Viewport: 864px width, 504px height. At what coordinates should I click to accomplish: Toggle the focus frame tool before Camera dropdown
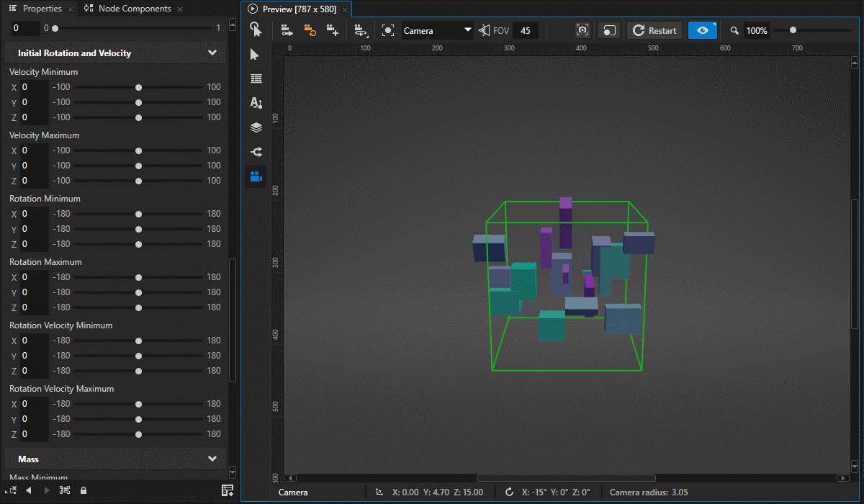pos(387,30)
